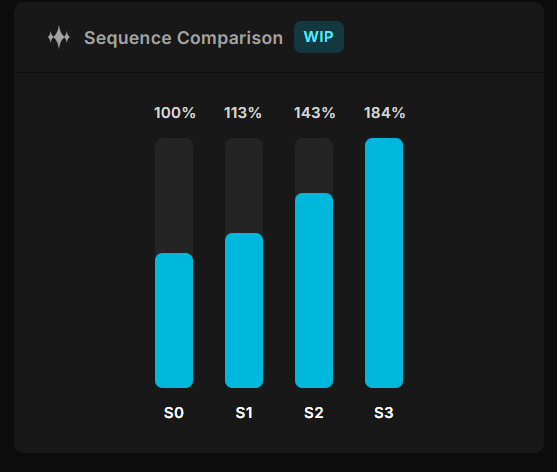Click the sparkle icon beside Sequence Comparison
Screen dimensions: 557x472
(59, 37)
